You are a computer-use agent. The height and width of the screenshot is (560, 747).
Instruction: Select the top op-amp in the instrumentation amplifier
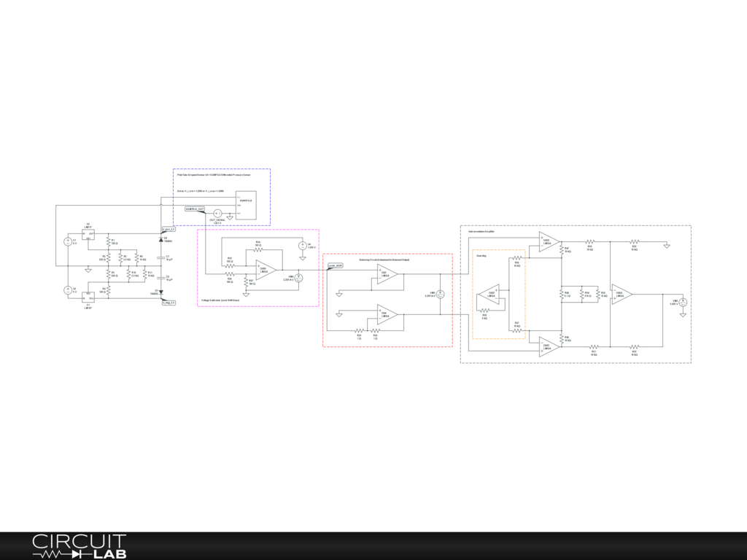[549, 241]
